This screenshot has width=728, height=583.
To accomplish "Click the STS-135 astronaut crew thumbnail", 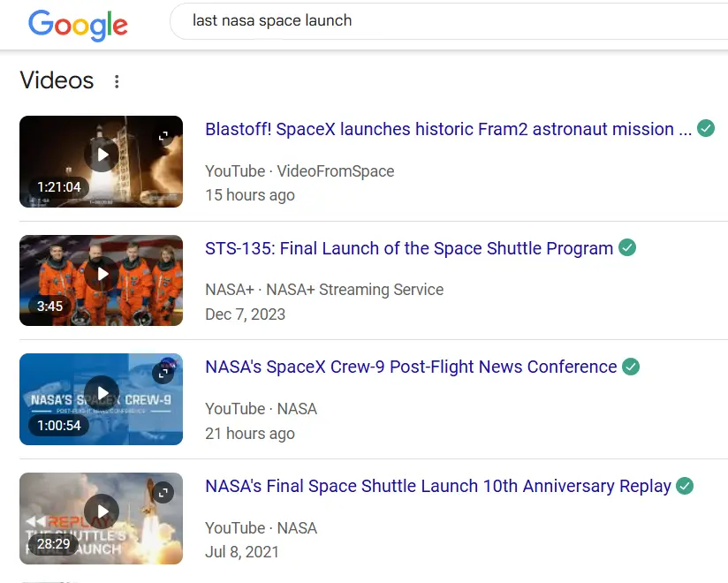I will click(x=102, y=280).
